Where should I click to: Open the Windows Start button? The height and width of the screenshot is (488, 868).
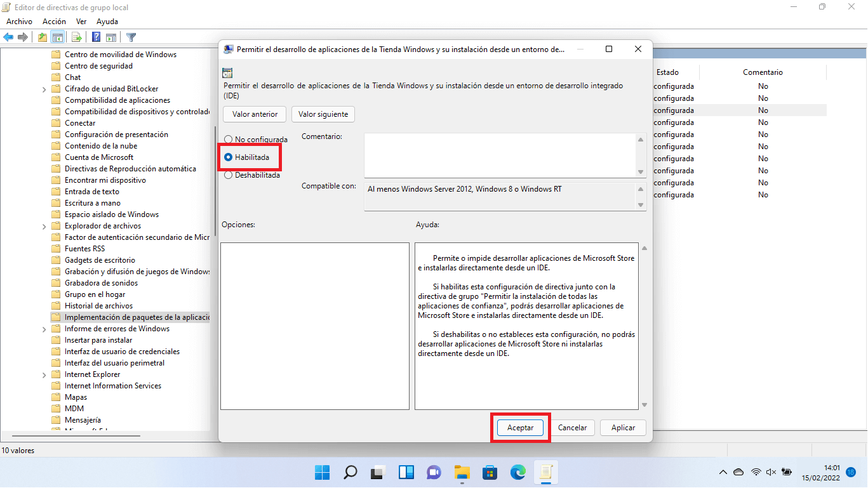tap(323, 472)
